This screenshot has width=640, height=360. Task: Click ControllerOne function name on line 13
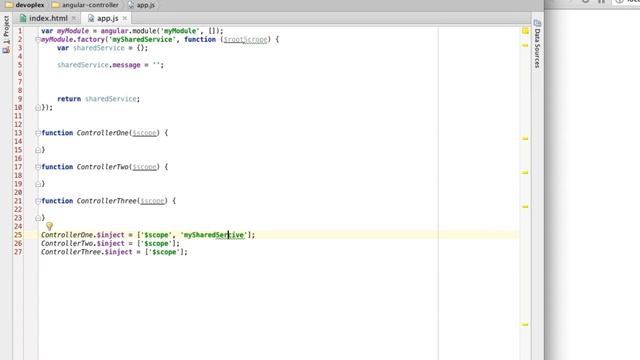pos(102,133)
